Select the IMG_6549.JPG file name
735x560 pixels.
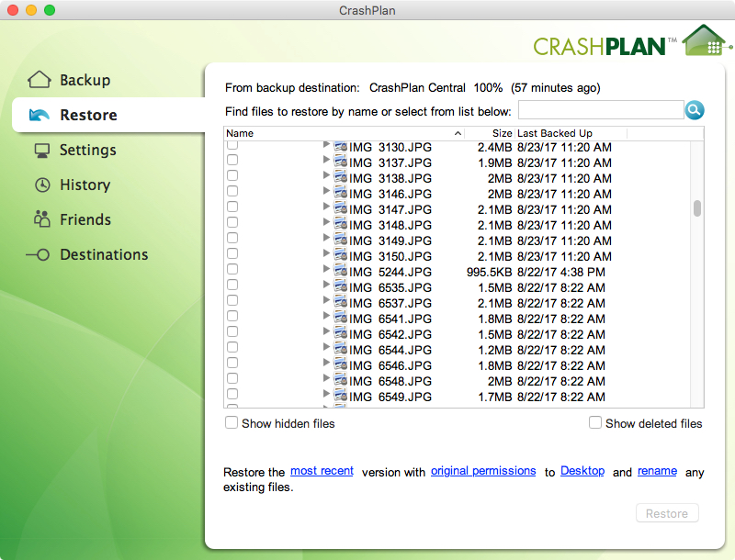pos(390,398)
